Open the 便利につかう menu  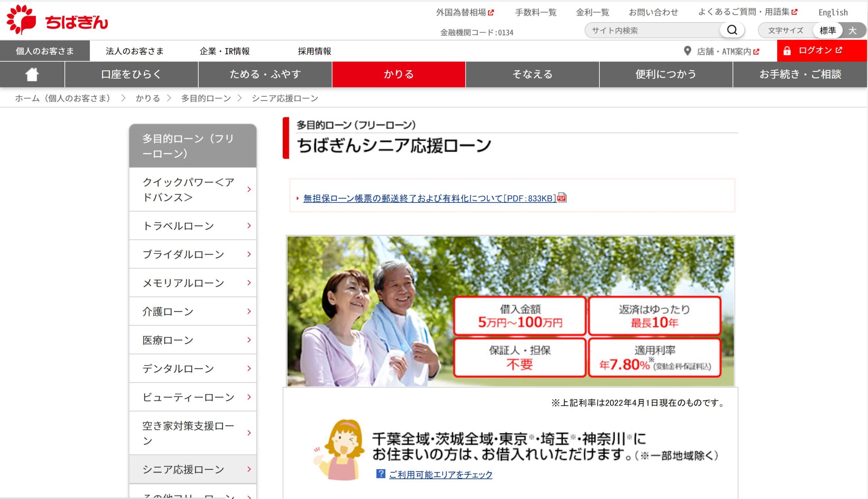point(666,74)
